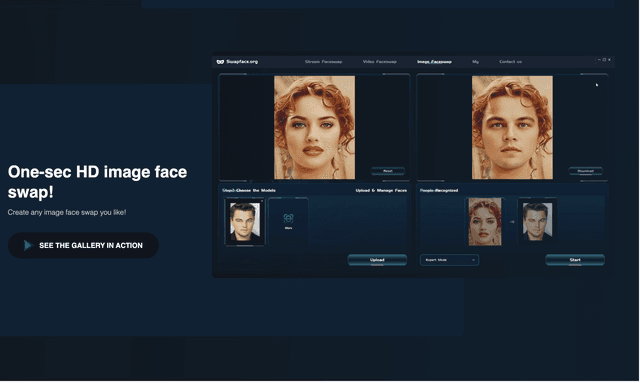The width and height of the screenshot is (640, 383).
Task: Maximize the Swapface window
Action: coord(604,60)
